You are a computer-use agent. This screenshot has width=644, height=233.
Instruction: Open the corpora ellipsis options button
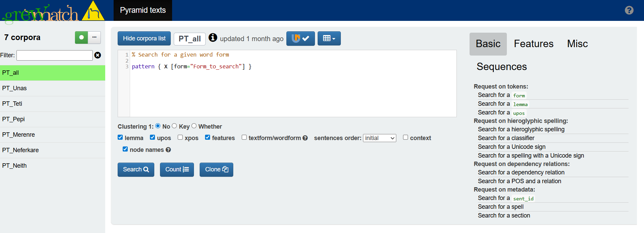pos(94,37)
